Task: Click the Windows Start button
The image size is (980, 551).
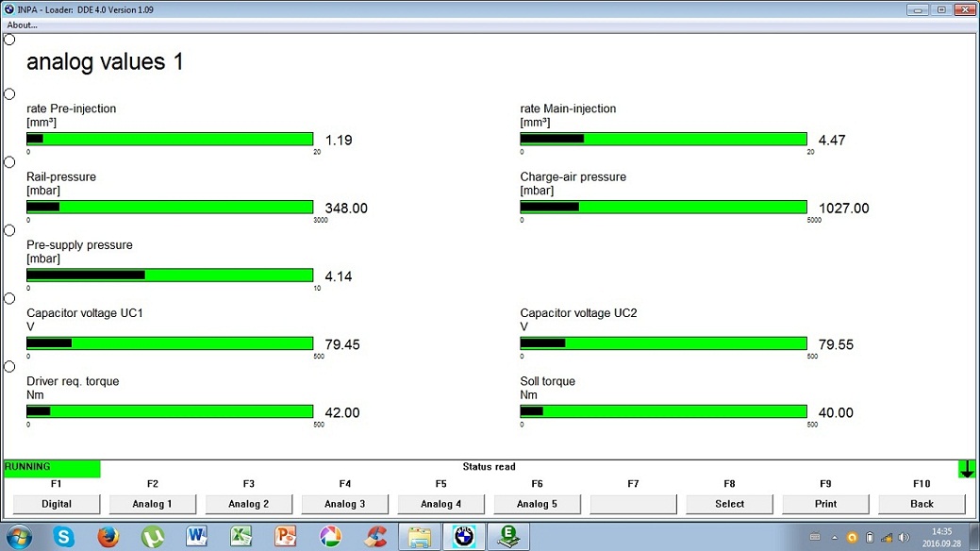Action: [19, 537]
